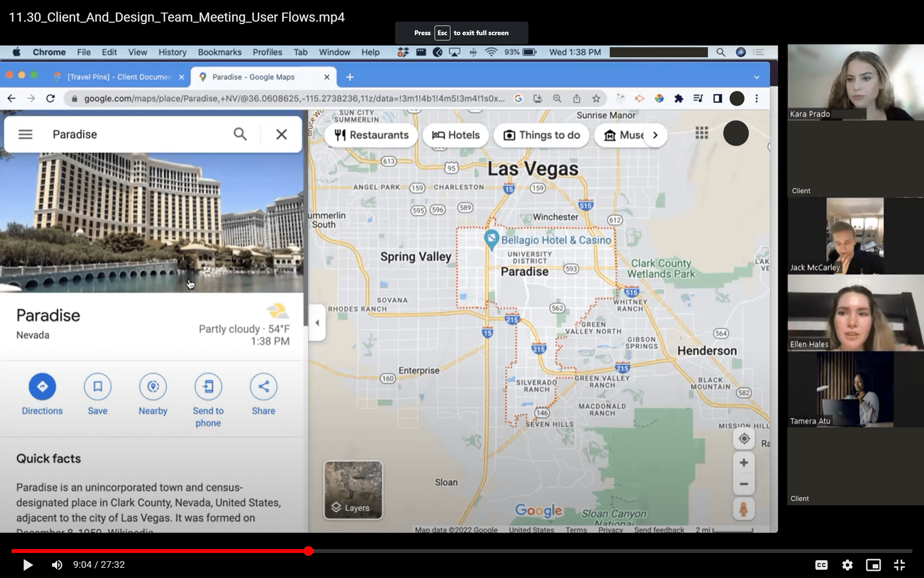Click the Terms link on map footer
The image size is (924, 578).
coord(576,529)
